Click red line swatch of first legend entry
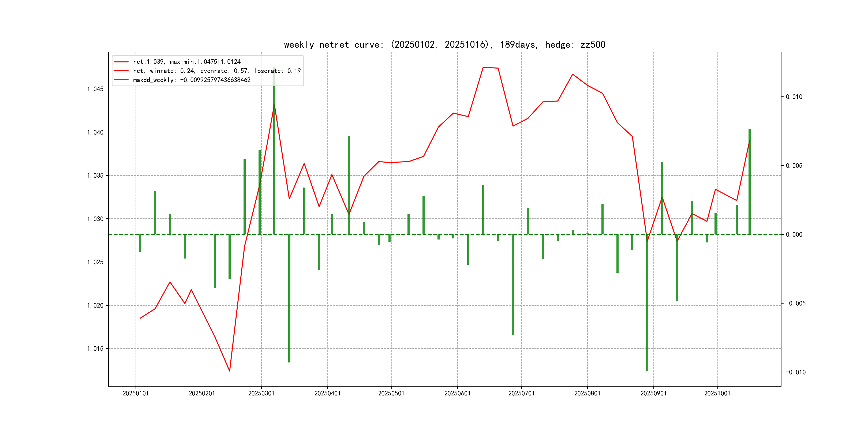The height and width of the screenshot is (434, 868). 121,62
